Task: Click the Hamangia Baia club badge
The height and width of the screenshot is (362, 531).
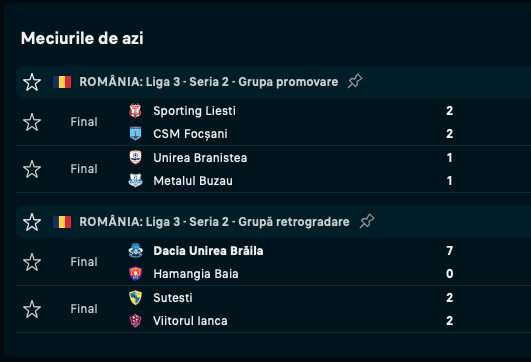Action: (135, 273)
